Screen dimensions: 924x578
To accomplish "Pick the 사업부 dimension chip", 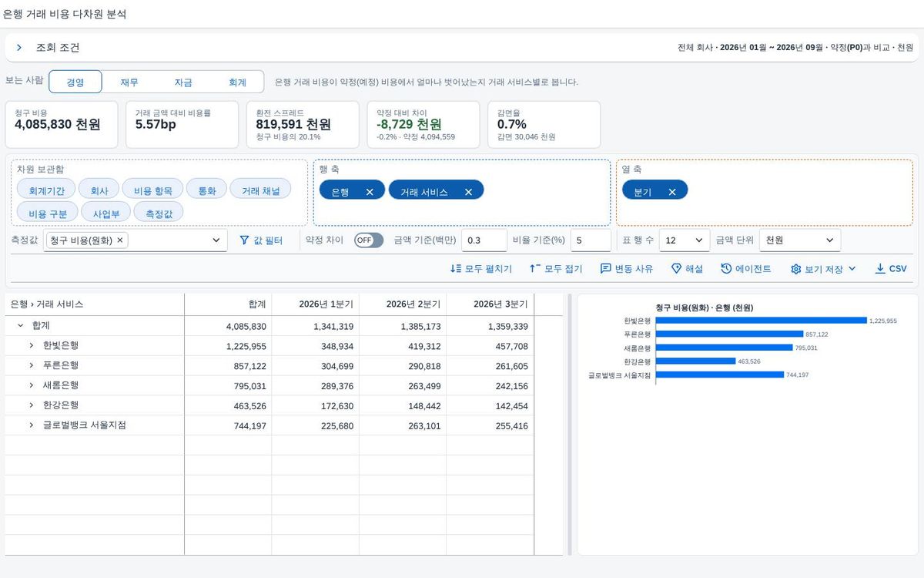I will coord(106,212).
